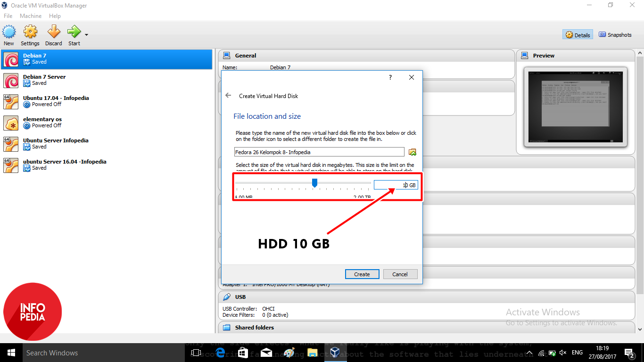Open Microsoft Edge from the taskbar
The image size is (644, 362).
(220, 353)
